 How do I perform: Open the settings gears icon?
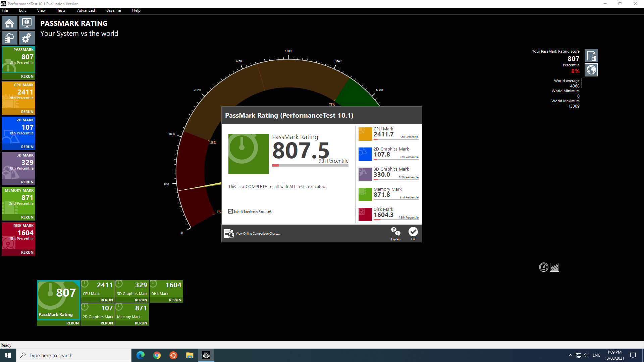[x=27, y=38]
